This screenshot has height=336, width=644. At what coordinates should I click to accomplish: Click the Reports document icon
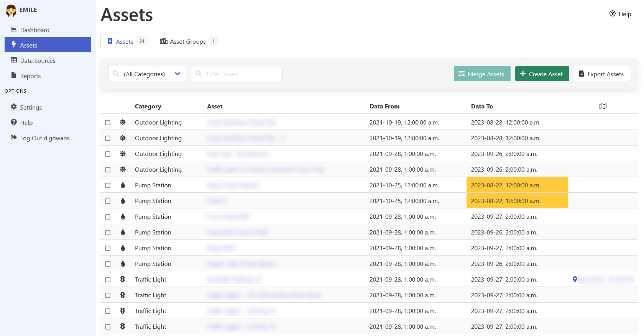click(x=14, y=75)
